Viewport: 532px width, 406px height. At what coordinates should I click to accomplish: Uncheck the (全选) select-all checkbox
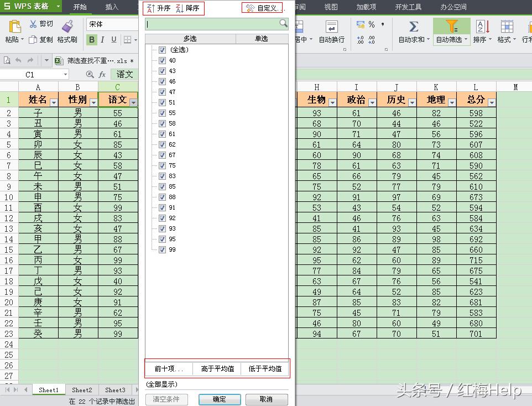coord(161,49)
